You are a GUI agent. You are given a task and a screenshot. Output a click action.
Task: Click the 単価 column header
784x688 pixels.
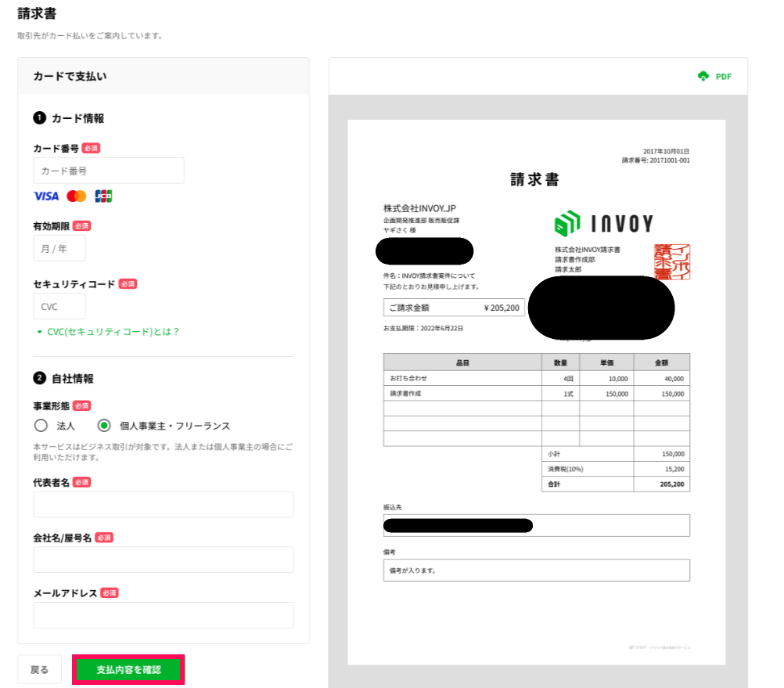[606, 362]
